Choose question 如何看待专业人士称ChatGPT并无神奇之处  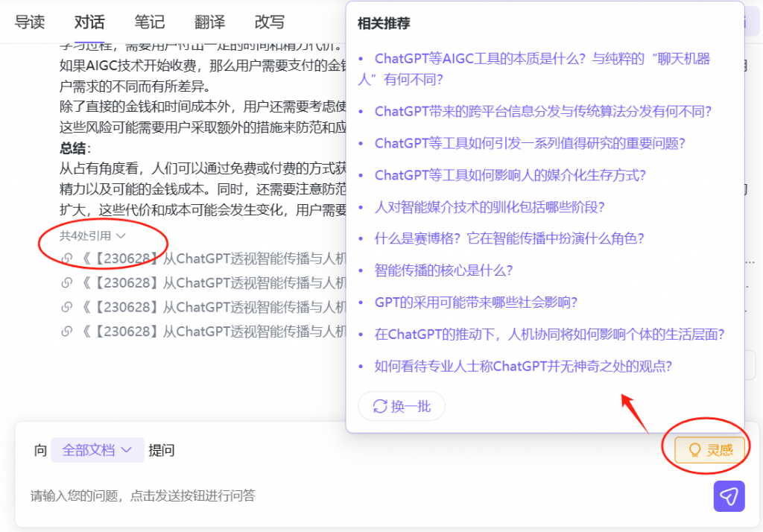tap(522, 366)
